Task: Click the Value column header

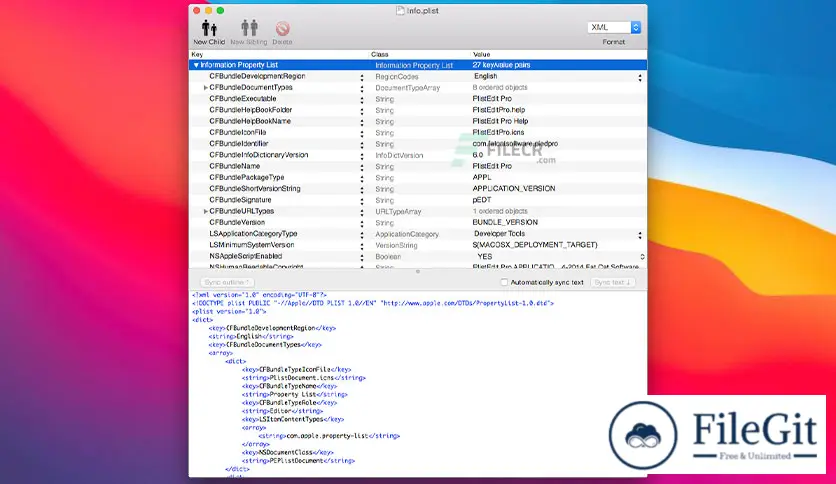Action: point(559,54)
